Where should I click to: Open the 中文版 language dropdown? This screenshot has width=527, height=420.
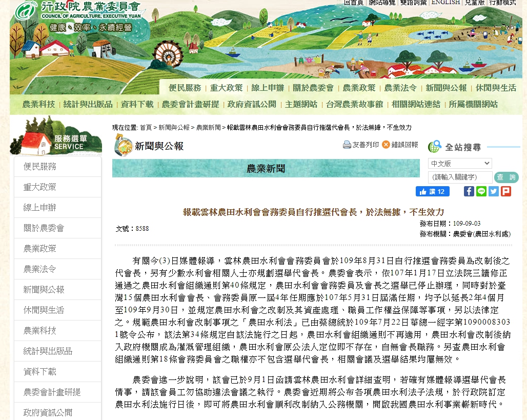coord(460,164)
